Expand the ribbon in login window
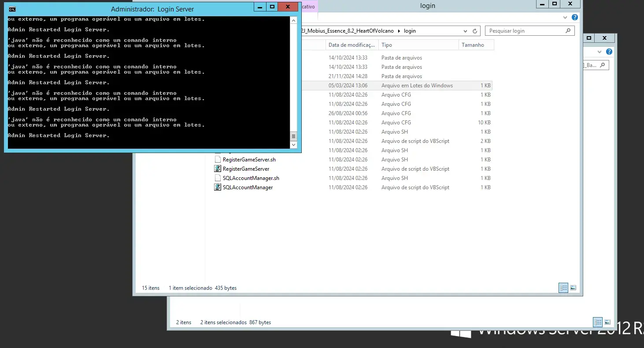 point(566,18)
